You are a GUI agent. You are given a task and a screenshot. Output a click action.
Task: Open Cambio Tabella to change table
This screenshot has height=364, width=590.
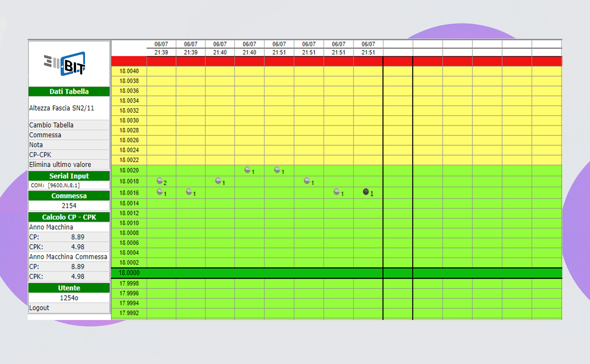(x=69, y=125)
